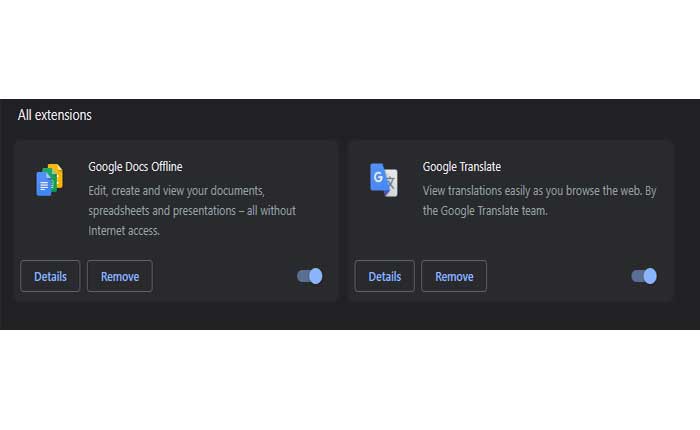The image size is (700, 430).
Task: Click the Google Docs Offline extension icon
Action: (x=50, y=180)
